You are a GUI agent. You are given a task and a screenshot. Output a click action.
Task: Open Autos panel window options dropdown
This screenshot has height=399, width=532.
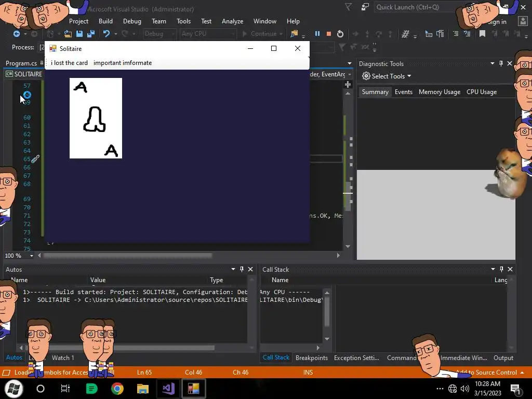click(x=233, y=269)
